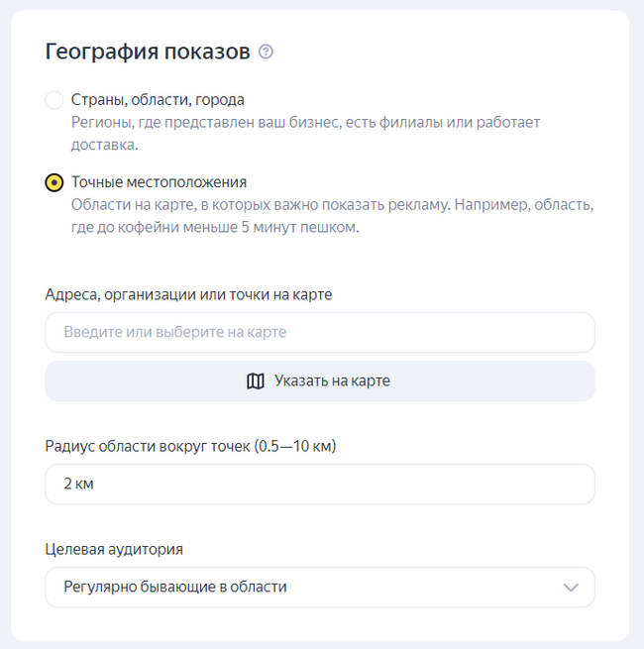Viewport: 644px width, 649px height.
Task: Expand the Целевая аудитория dropdown chevron
Action: click(571, 588)
